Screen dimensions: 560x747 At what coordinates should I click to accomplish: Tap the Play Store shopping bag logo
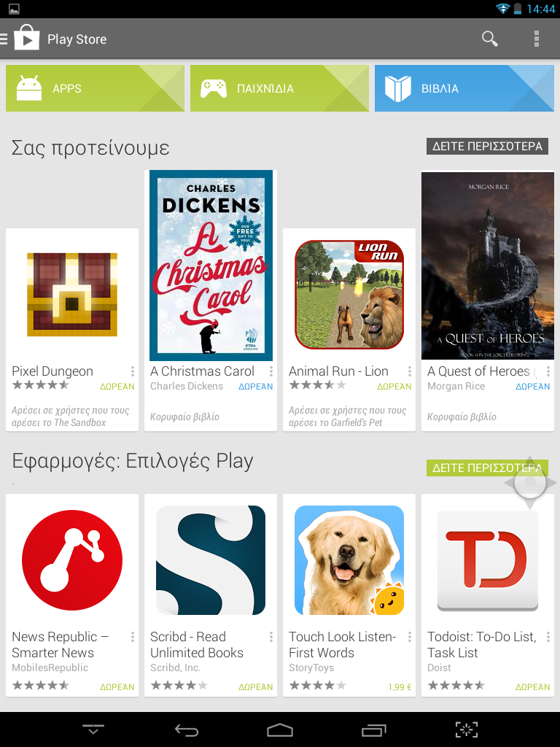[27, 38]
